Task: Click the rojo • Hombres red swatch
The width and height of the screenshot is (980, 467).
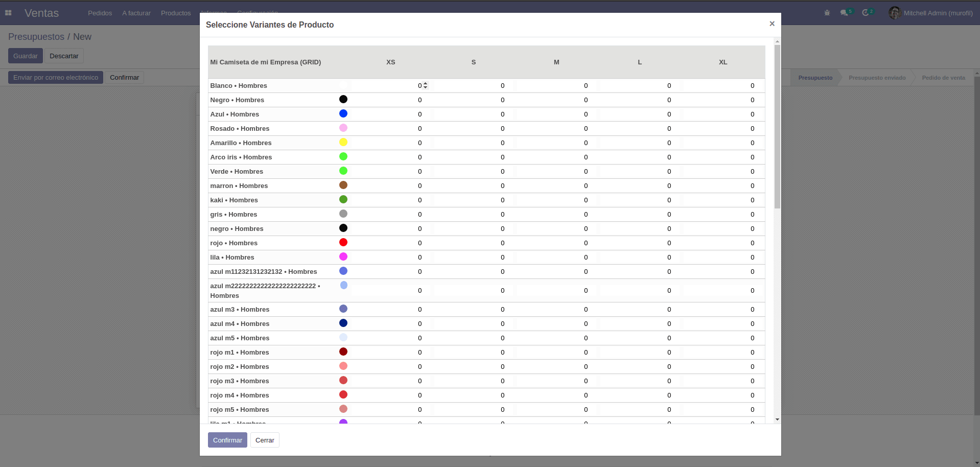Action: click(x=343, y=242)
